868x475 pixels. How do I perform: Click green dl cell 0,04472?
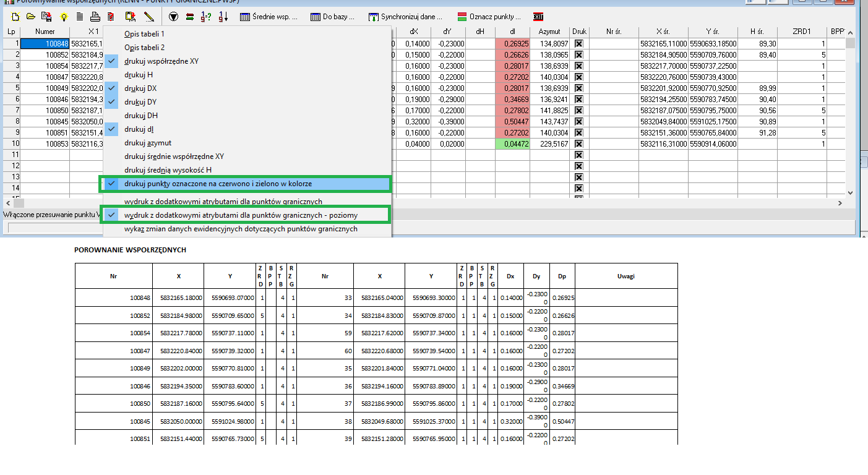[512, 143]
